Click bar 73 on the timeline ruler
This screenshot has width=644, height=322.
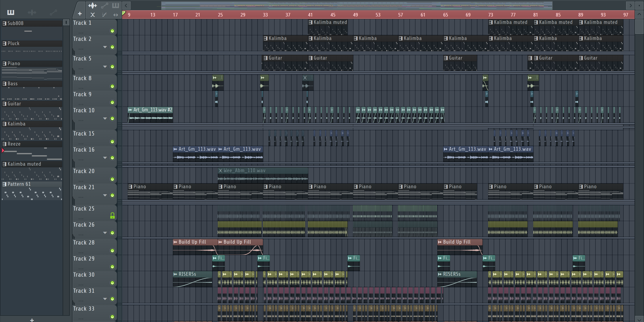click(x=491, y=15)
